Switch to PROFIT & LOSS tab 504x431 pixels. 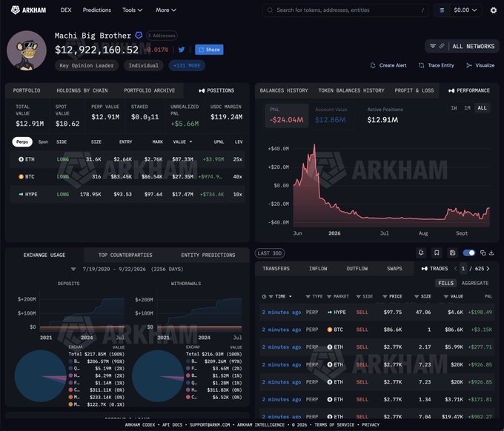tap(414, 90)
